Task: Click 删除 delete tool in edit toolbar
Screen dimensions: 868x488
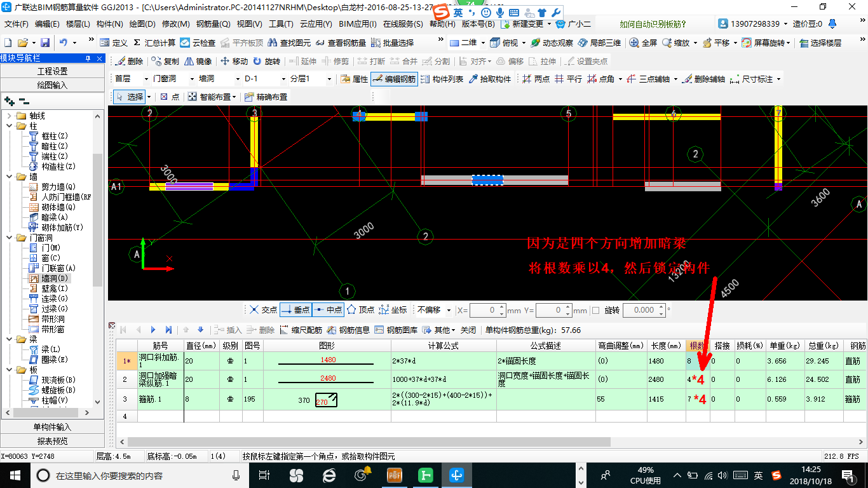Action: [130, 61]
